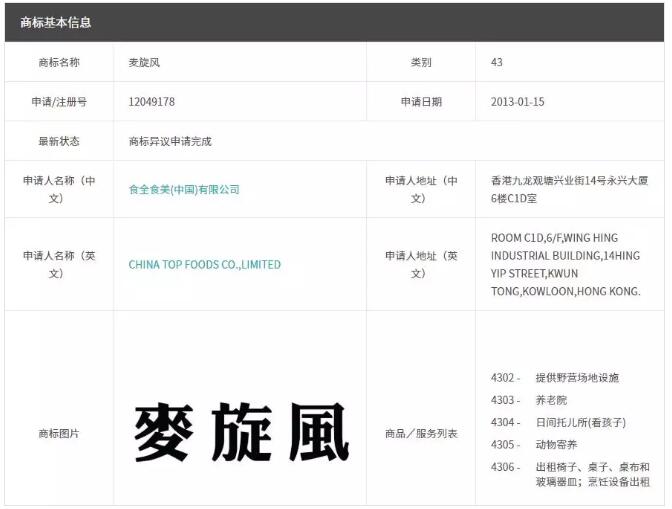This screenshot has width=672, height=509.
Task: Open CHINA TOP FOODS CO.,LIMITED link
Action: click(x=204, y=264)
